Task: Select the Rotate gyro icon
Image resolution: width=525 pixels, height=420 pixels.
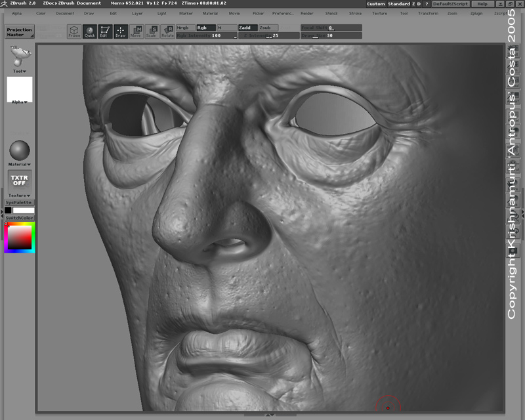Action: point(167,31)
